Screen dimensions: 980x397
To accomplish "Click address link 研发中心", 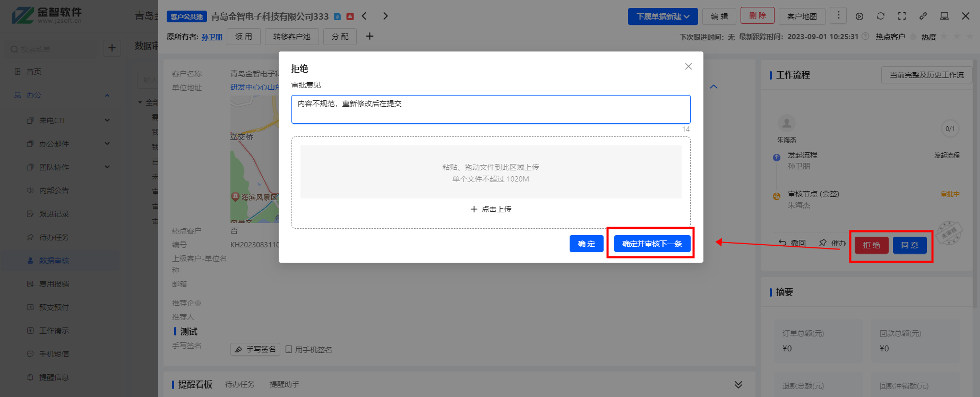I will point(254,87).
